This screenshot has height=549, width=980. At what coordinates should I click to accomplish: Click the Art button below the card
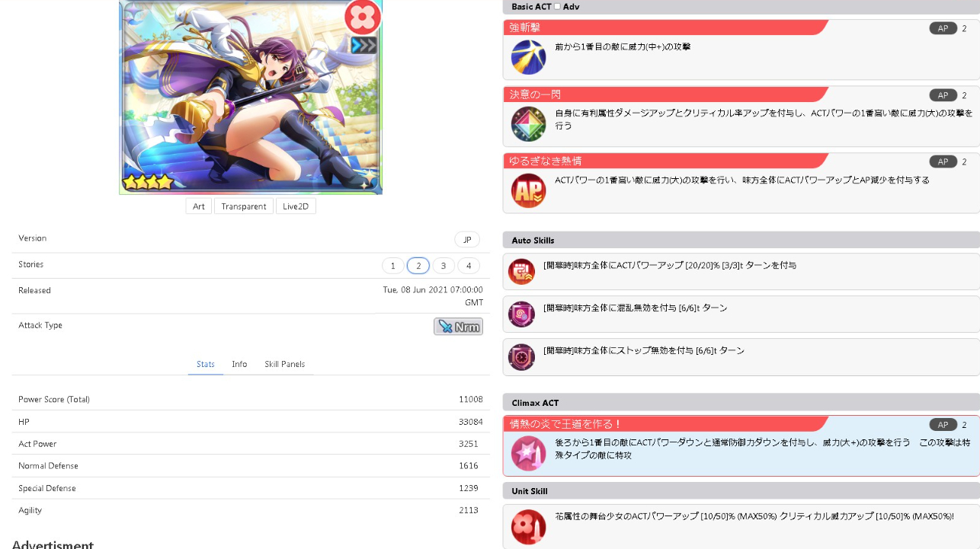[x=199, y=206]
